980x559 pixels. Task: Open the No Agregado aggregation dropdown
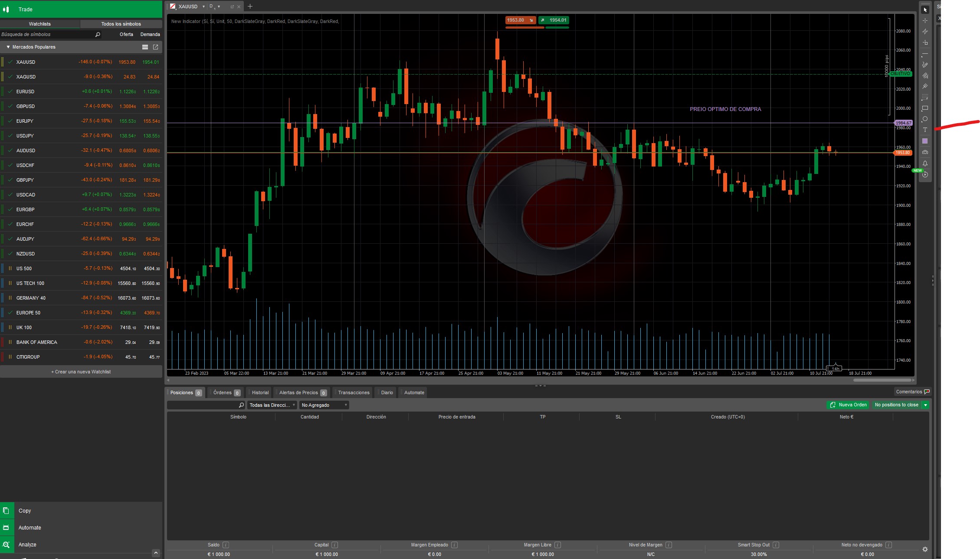pos(324,405)
